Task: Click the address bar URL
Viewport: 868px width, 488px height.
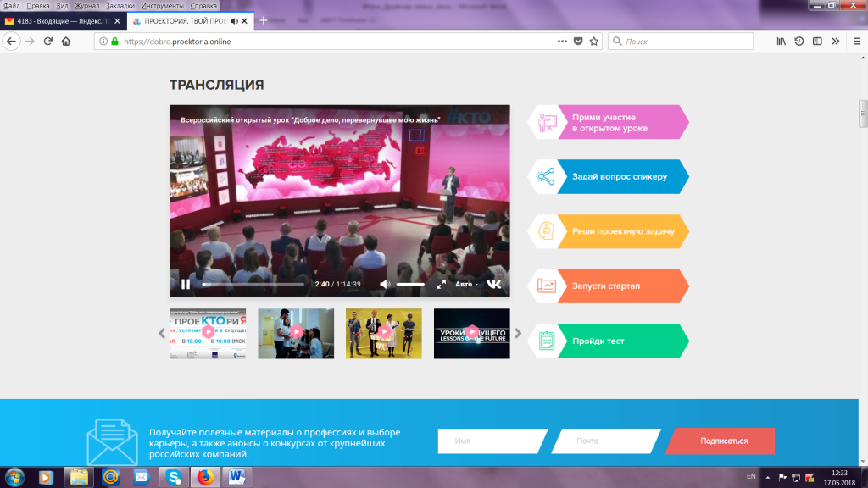Action: (x=177, y=42)
